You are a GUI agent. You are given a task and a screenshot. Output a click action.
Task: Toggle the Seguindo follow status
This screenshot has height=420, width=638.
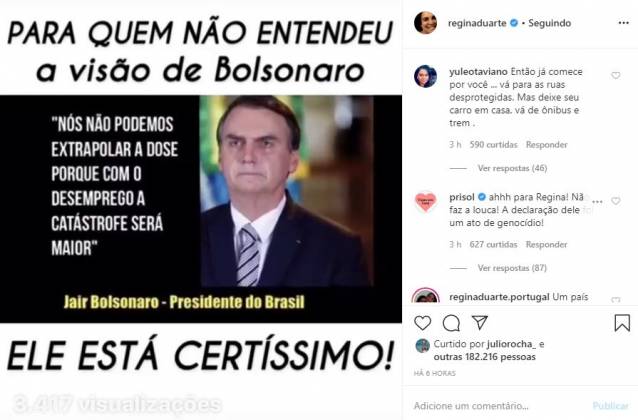tap(549, 23)
